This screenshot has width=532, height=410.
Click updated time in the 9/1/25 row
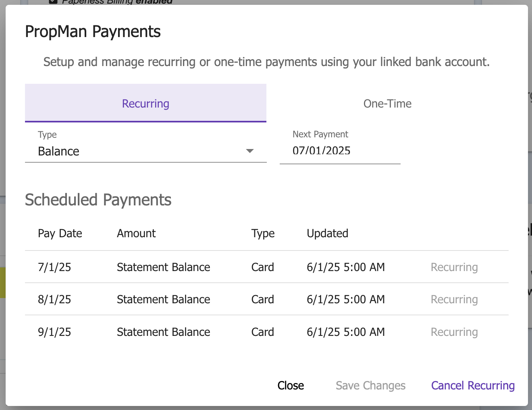point(346,332)
